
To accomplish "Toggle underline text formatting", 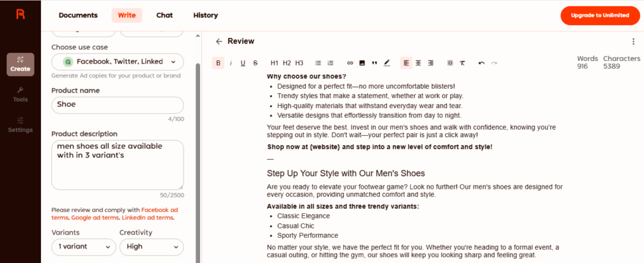I will [243, 63].
